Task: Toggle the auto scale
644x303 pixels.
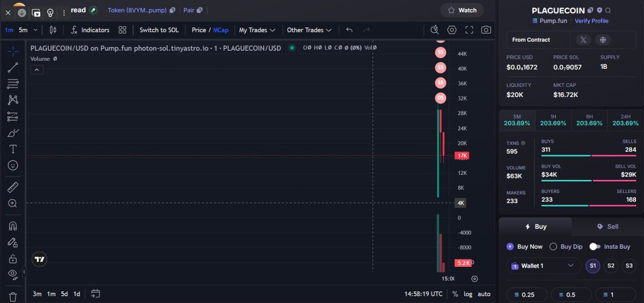Action: [x=484, y=294]
